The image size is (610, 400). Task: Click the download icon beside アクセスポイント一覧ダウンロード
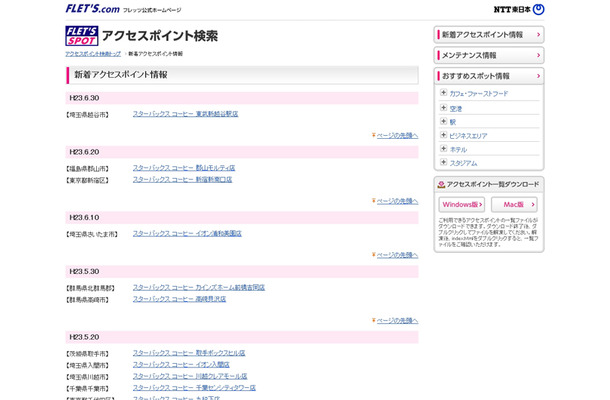click(x=441, y=184)
